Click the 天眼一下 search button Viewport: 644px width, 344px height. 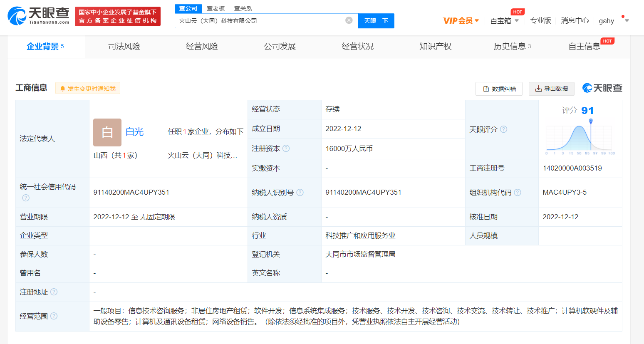376,21
